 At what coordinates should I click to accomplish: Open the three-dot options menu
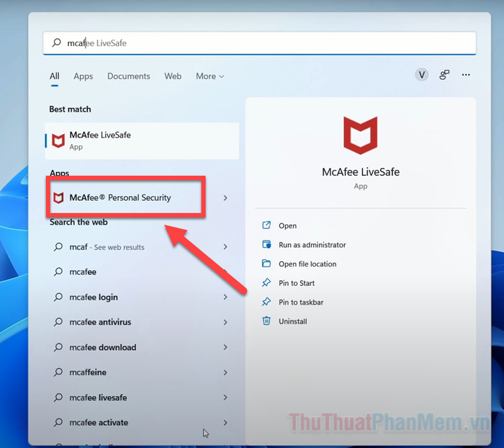(466, 75)
